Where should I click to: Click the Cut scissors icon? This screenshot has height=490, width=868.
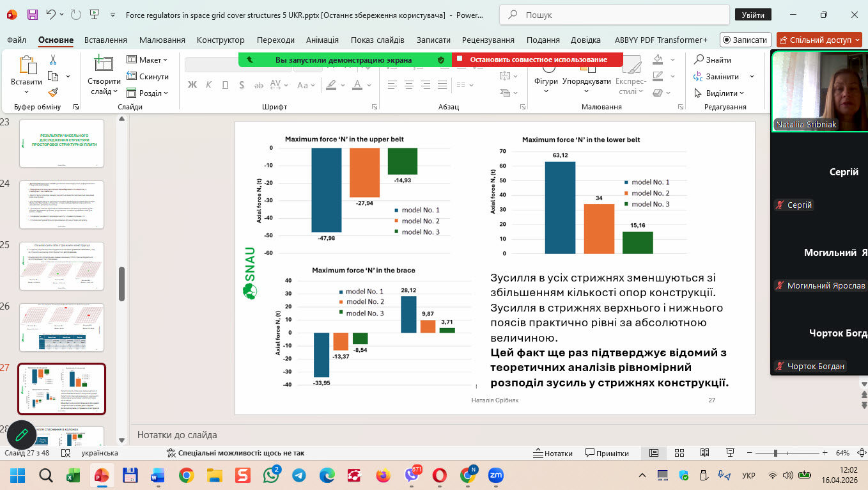click(53, 60)
